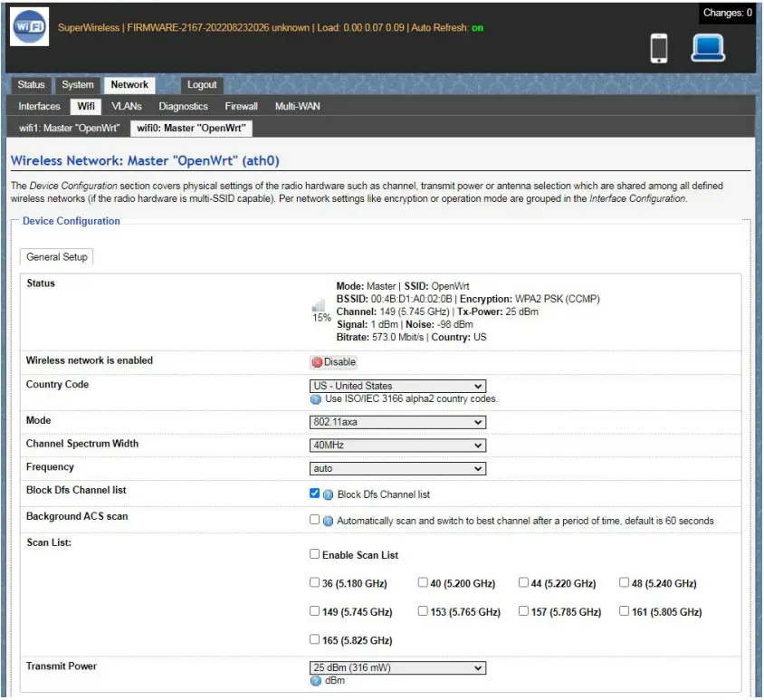Screen dimensions: 764x700
Task: Expand the Channel Spectrum Width dropdown
Action: (x=397, y=446)
